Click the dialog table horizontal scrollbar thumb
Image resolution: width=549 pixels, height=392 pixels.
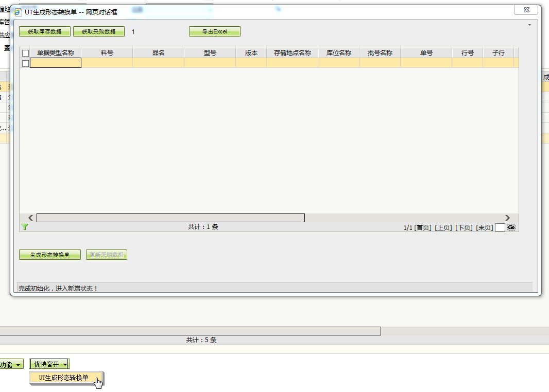point(170,218)
